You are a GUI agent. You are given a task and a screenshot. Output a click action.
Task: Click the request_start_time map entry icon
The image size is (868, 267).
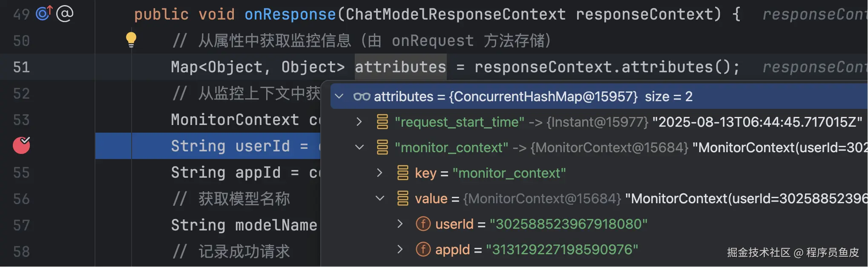click(x=382, y=122)
